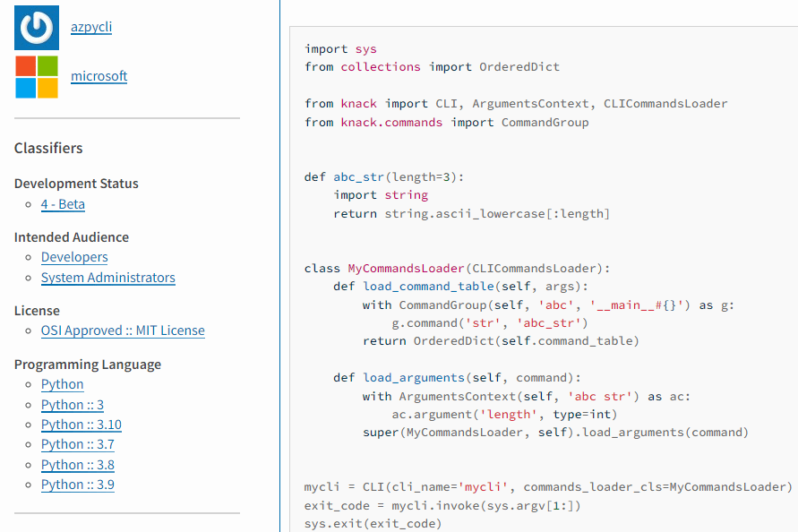The width and height of the screenshot is (798, 532).
Task: Click the 'Python :: 3.10' classifier link
Action: pyautogui.click(x=82, y=425)
